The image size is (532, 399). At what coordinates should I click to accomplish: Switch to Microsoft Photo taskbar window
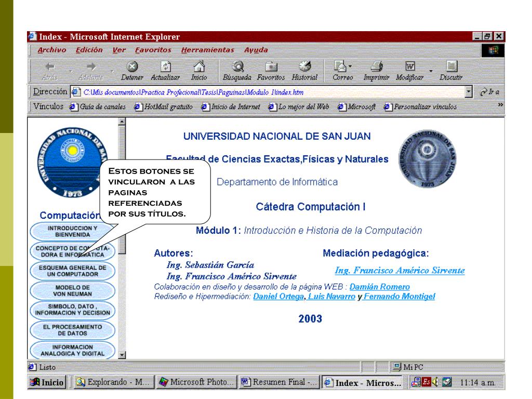point(197,382)
